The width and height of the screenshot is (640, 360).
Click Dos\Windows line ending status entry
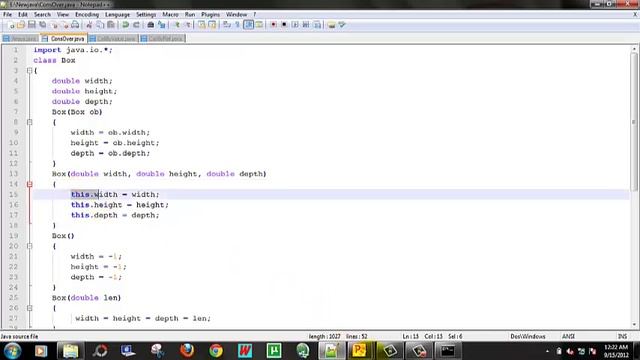[528, 336]
